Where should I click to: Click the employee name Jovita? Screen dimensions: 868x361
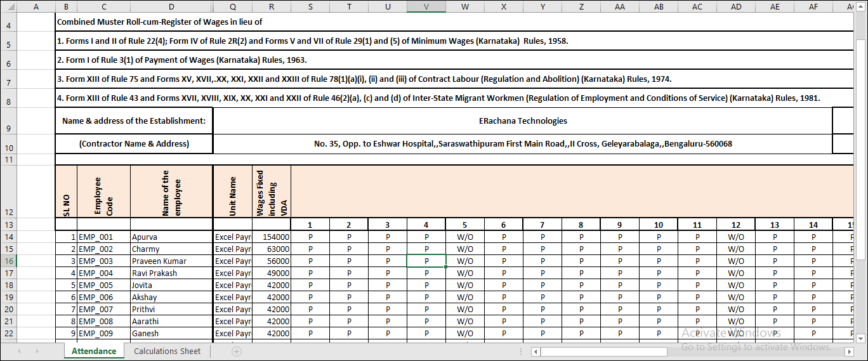pos(171,285)
